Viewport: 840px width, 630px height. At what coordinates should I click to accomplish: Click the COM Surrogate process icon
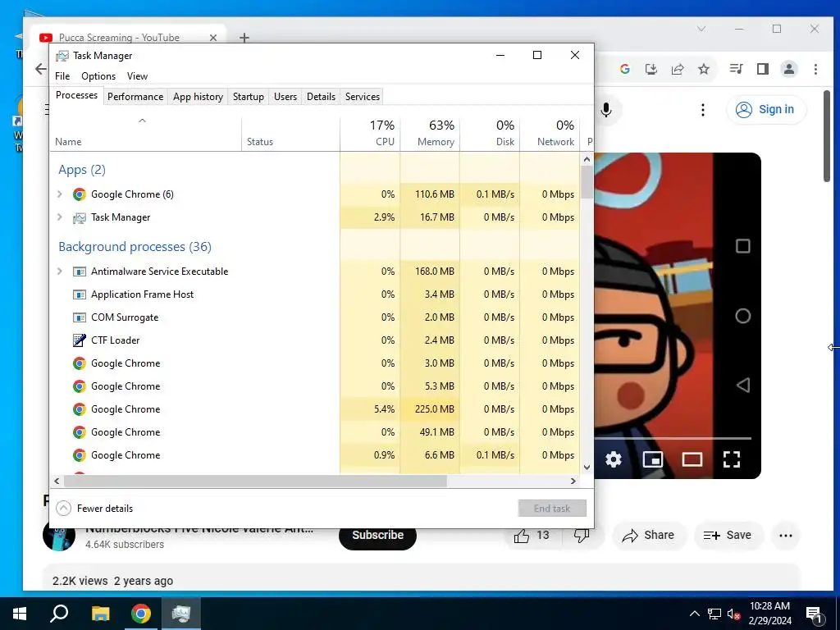click(x=80, y=317)
